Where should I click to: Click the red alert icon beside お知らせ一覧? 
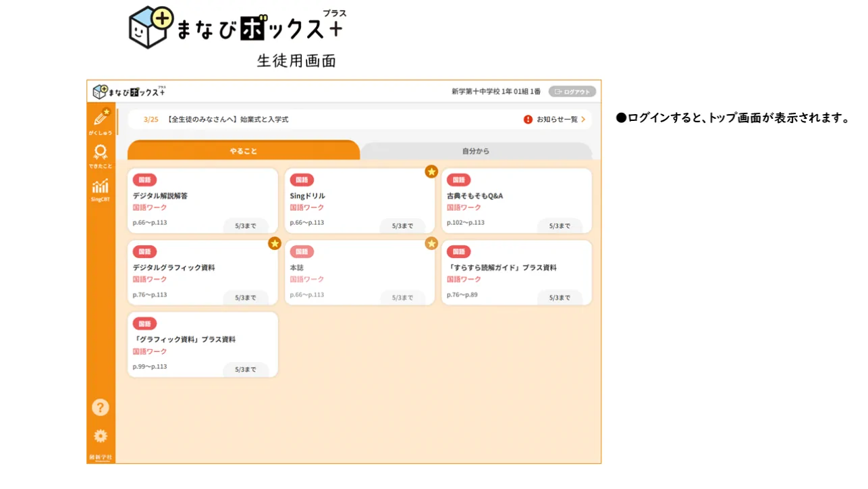pyautogui.click(x=528, y=120)
